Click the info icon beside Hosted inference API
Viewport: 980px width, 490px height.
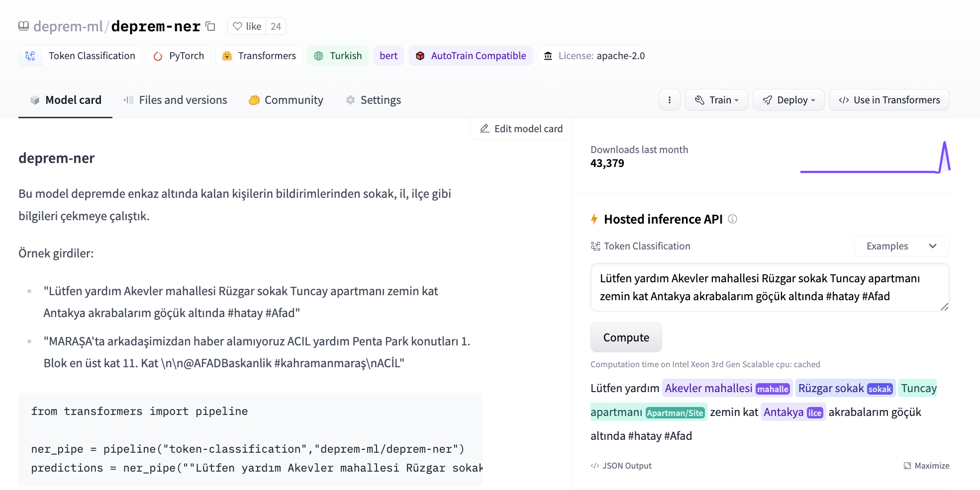point(732,219)
